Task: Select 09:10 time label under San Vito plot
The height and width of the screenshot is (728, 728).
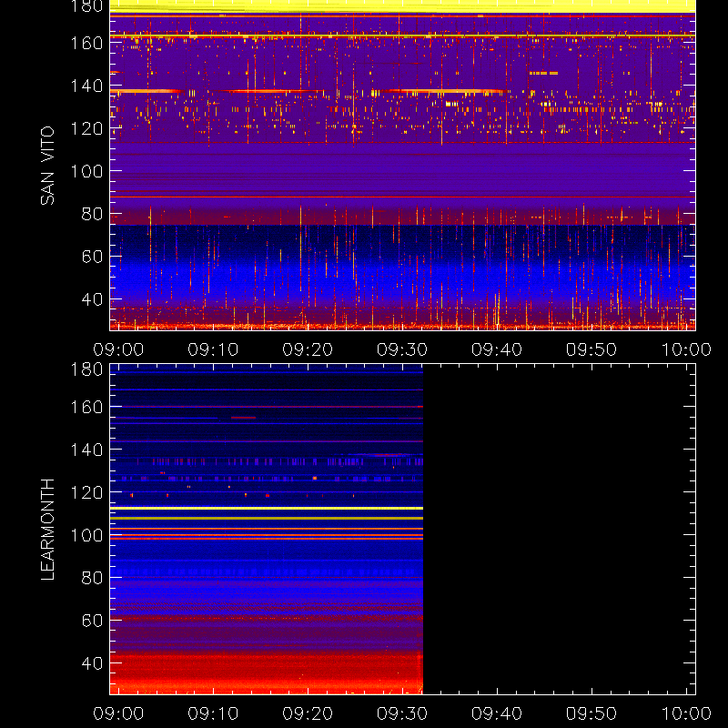Action: [213, 349]
